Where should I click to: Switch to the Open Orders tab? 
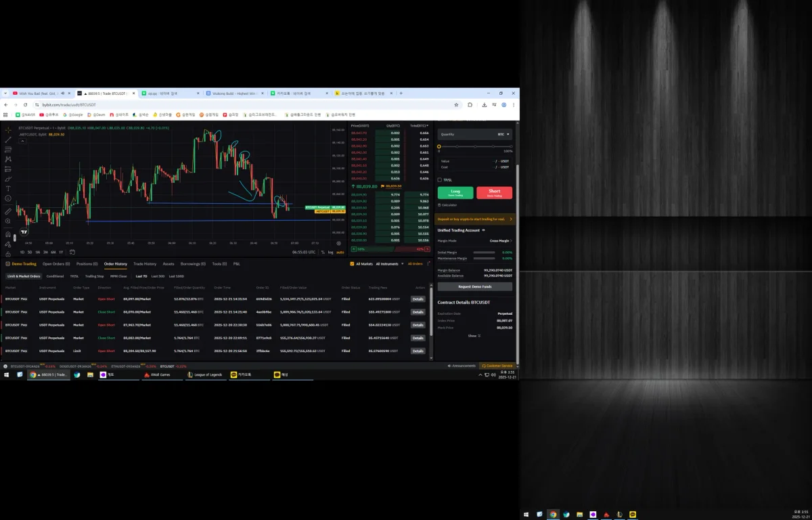[56, 263]
